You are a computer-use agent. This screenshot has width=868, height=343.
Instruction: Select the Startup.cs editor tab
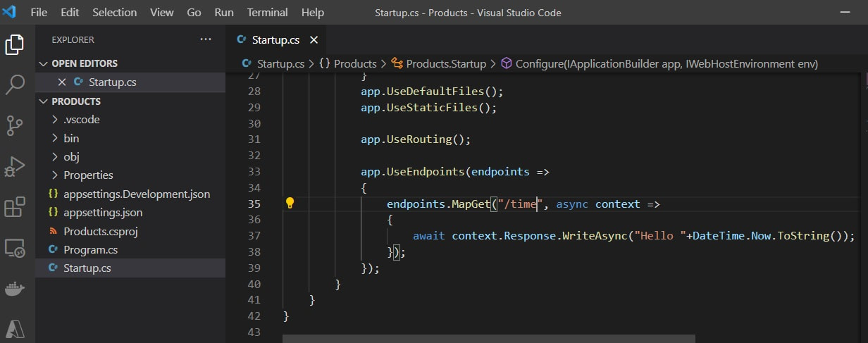pos(276,40)
